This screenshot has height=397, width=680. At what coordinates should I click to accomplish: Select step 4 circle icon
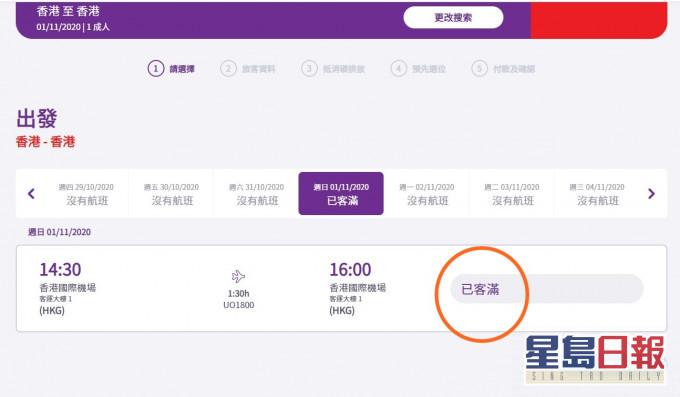tap(399, 69)
